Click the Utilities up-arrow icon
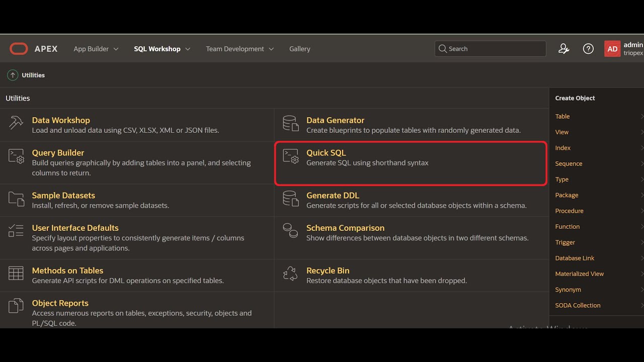This screenshot has height=362, width=644. point(13,75)
